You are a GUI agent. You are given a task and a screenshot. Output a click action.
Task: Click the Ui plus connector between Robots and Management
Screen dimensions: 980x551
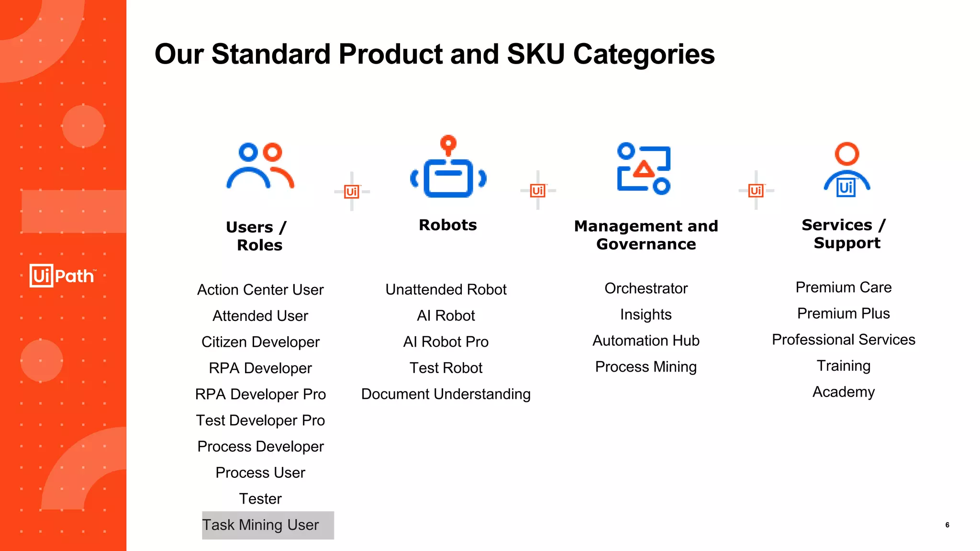coord(538,190)
